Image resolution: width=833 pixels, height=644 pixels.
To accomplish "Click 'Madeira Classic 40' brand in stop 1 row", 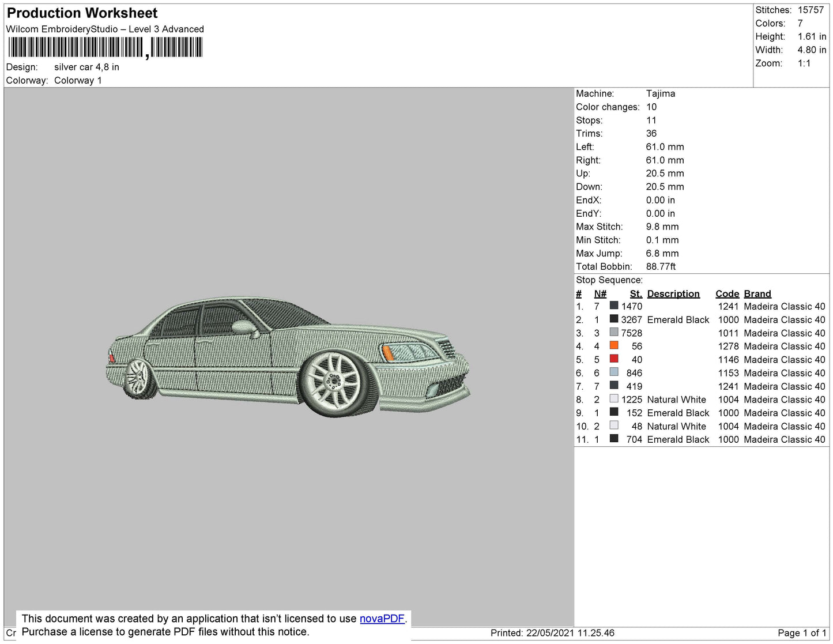I will (785, 306).
